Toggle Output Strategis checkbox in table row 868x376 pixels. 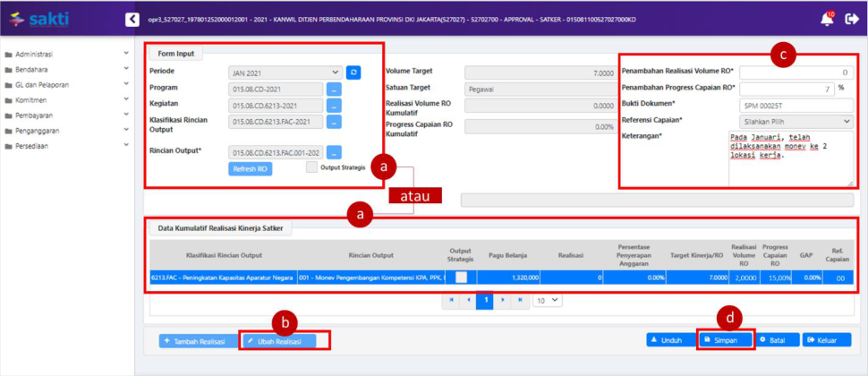coord(461,278)
